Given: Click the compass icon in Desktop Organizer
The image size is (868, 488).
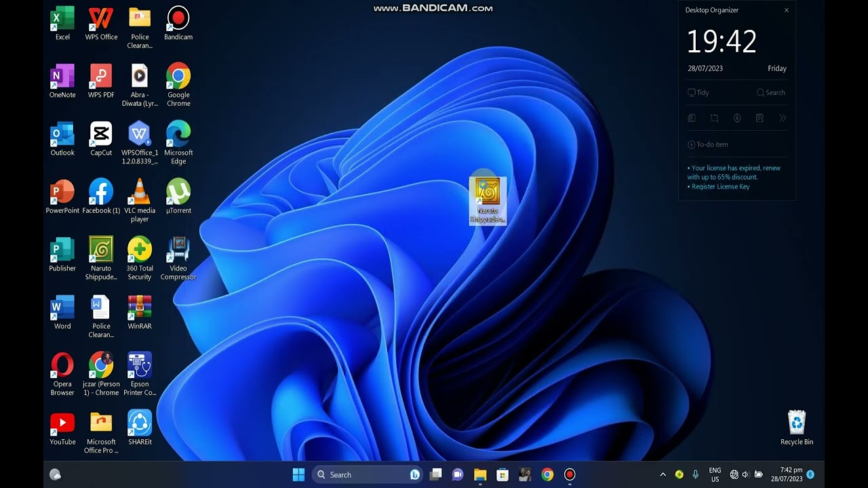Looking at the screenshot, I should tap(737, 118).
